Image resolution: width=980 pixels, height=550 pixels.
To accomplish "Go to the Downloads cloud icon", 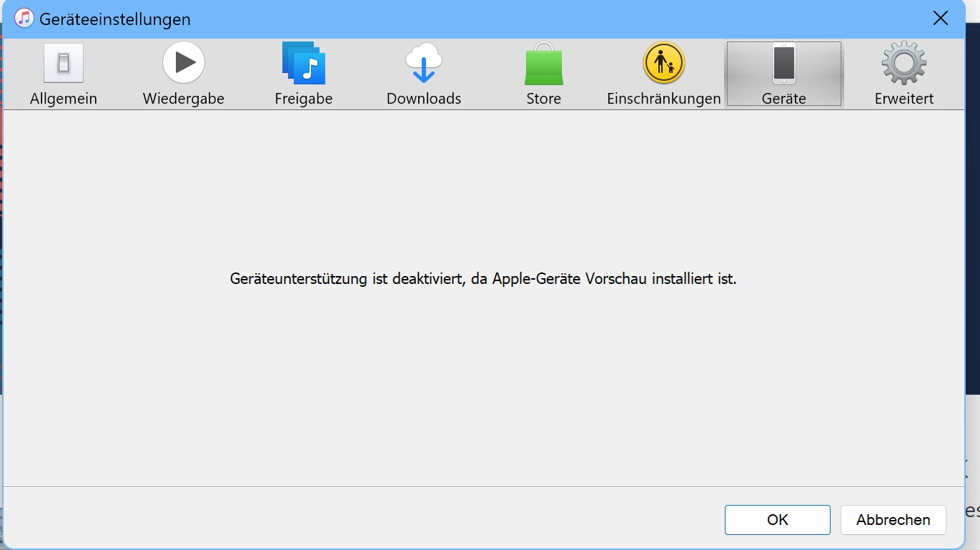I will pos(424,64).
